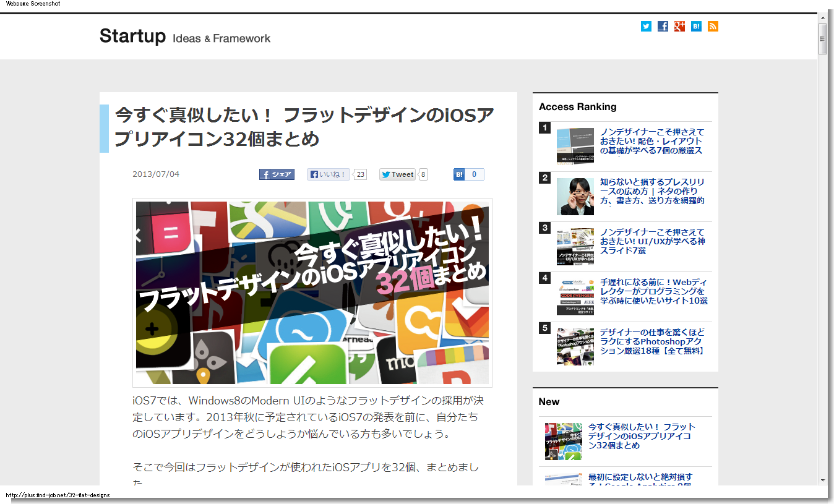The image size is (834, 504).
Task: Click ranking 5 thumbnail image
Action: click(x=575, y=346)
